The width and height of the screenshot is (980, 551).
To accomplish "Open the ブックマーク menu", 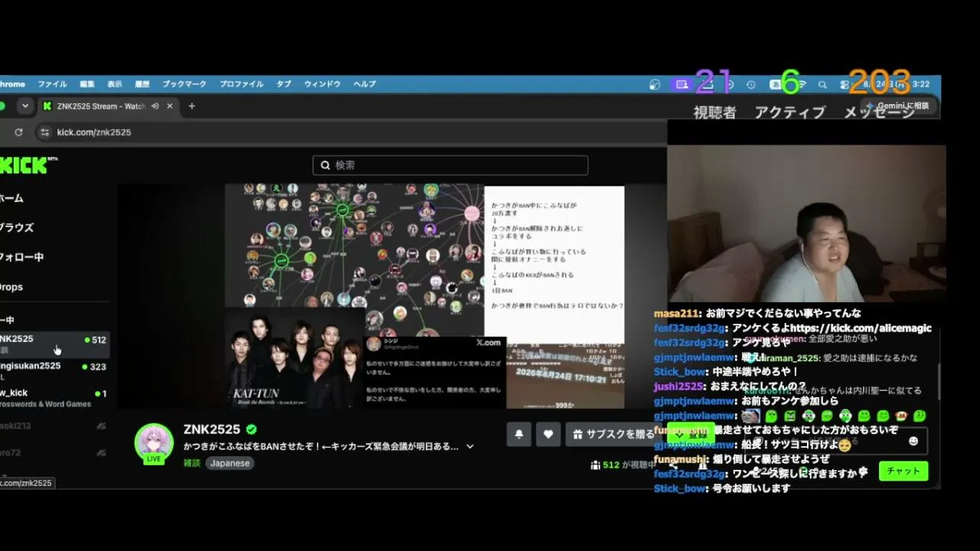I will pos(185,84).
